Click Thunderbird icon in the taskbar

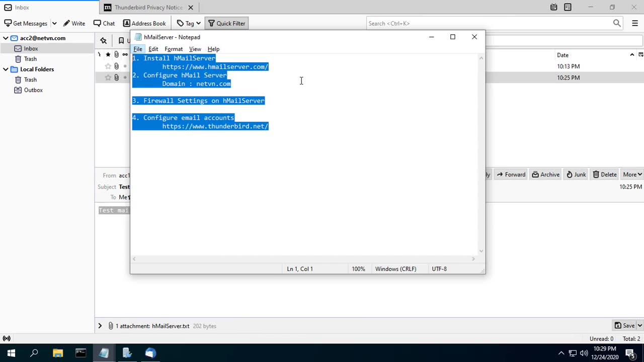(150, 353)
